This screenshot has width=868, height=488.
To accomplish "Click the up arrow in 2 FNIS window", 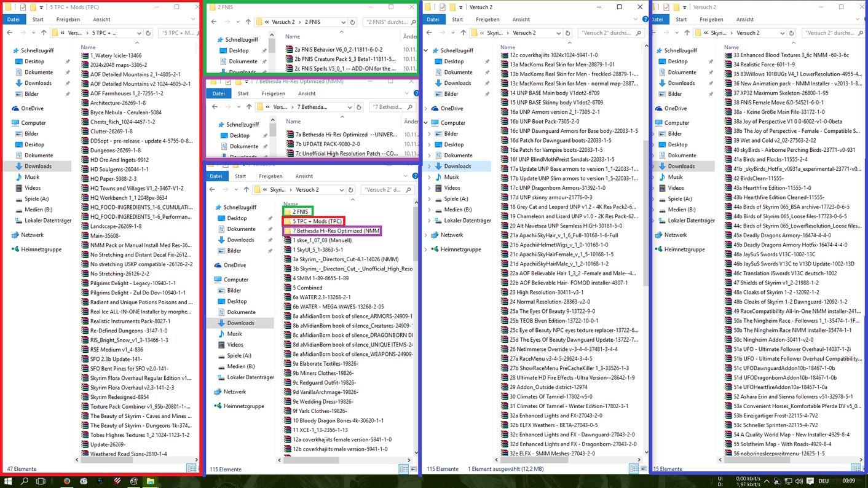I will [x=248, y=22].
